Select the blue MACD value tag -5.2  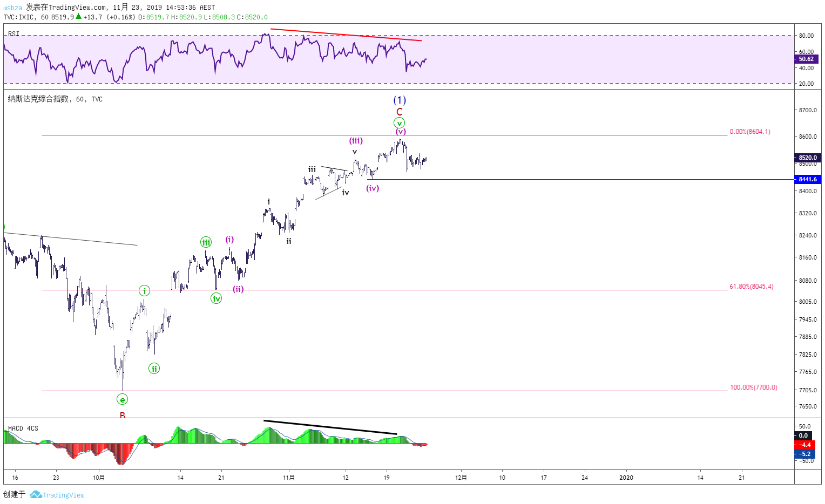(805, 454)
